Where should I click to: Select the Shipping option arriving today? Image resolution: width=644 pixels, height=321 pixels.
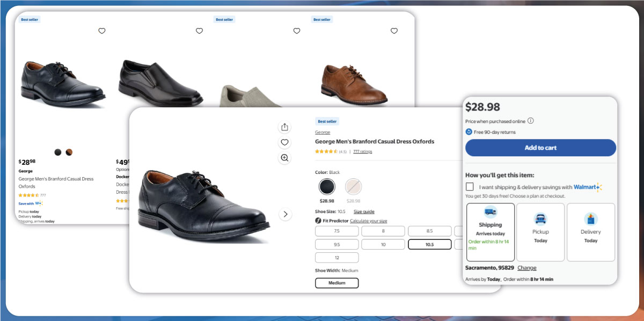[490, 232]
